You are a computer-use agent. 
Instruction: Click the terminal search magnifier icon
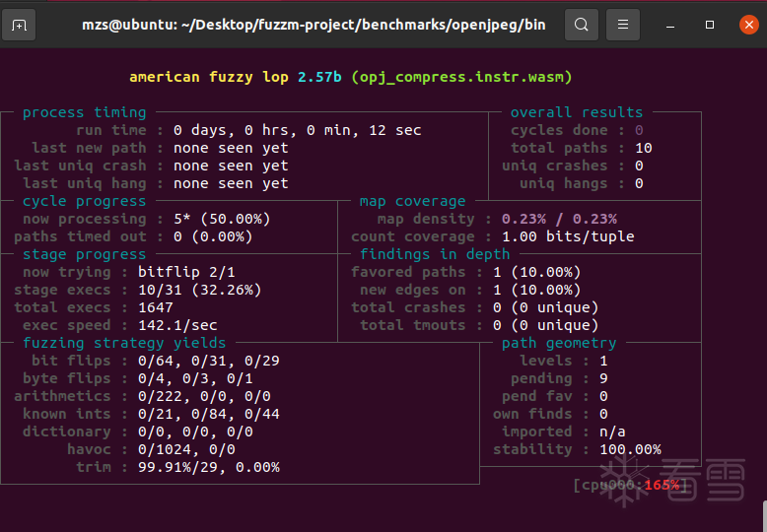[582, 25]
